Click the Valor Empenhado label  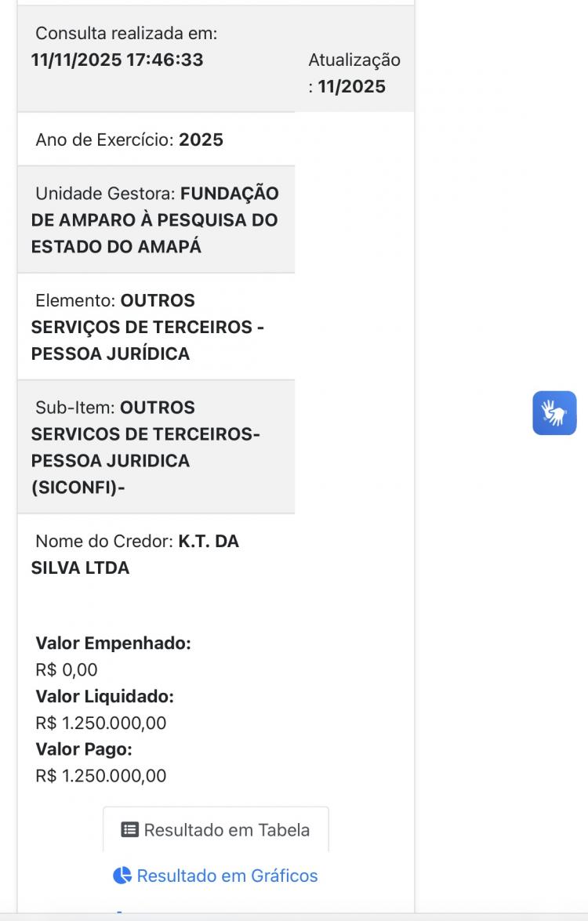click(x=114, y=644)
